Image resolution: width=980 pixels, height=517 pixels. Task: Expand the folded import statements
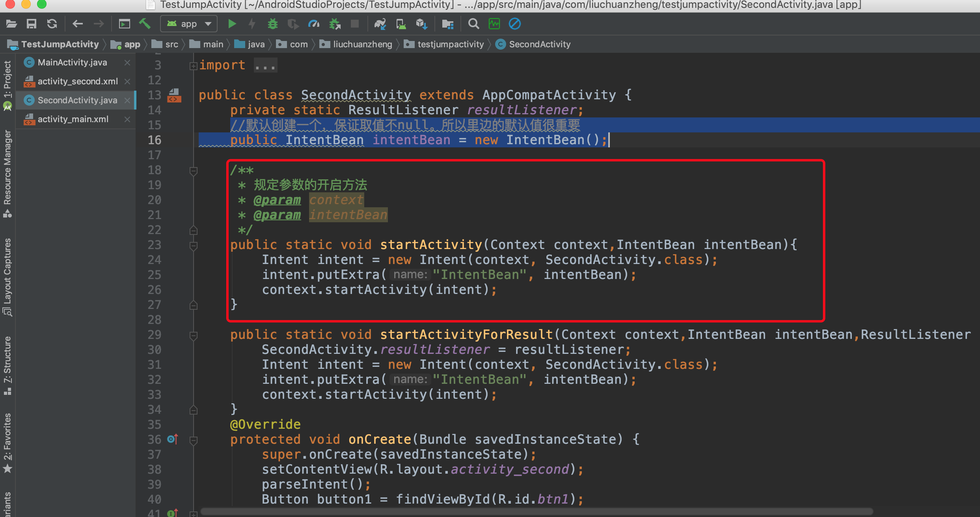(193, 66)
